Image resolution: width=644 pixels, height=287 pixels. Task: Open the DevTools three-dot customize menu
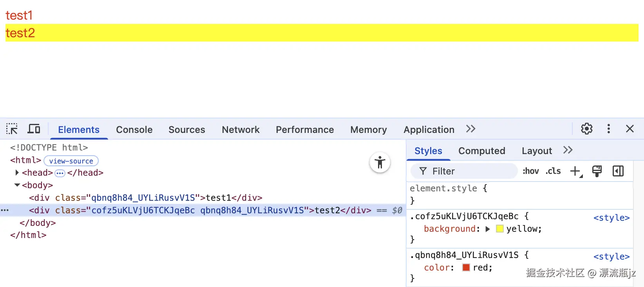coord(608,129)
